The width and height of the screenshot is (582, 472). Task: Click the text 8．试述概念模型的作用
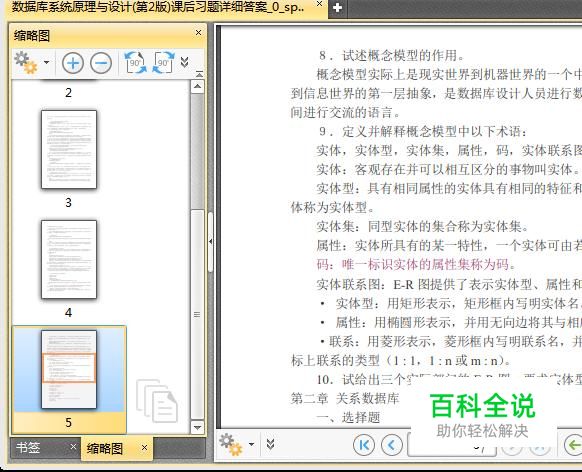[392, 55]
